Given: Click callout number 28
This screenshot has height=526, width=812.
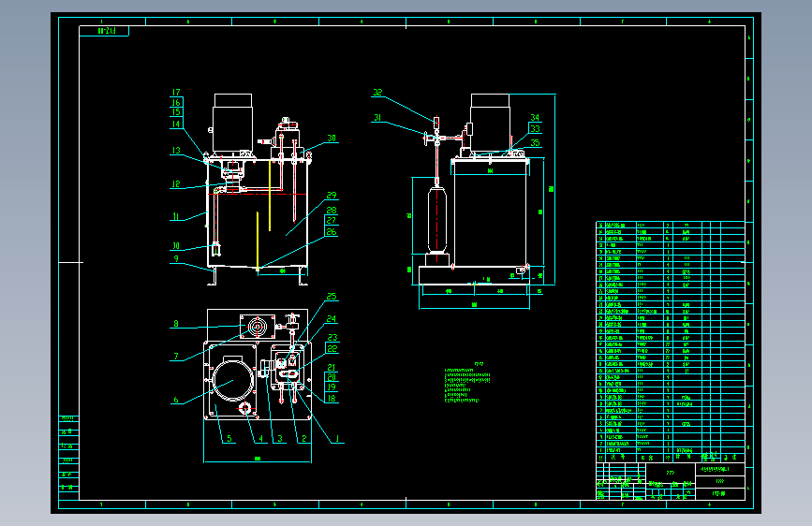Looking at the screenshot, I should (x=332, y=211).
